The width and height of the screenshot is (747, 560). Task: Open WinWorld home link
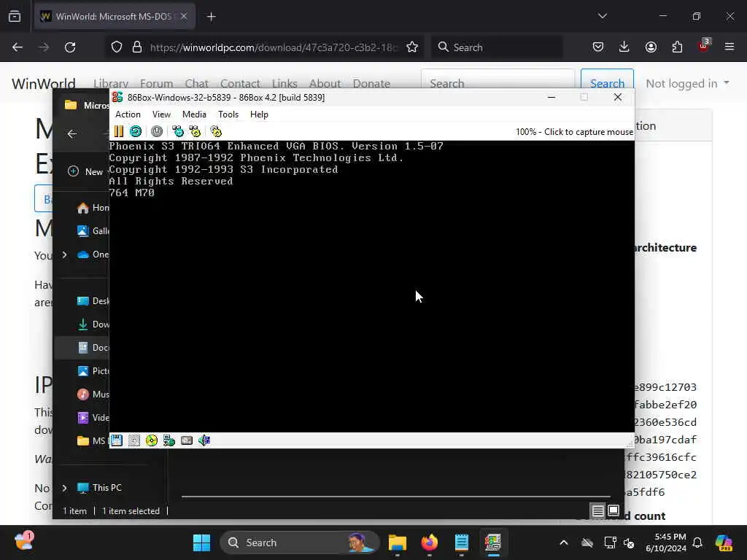tap(43, 83)
